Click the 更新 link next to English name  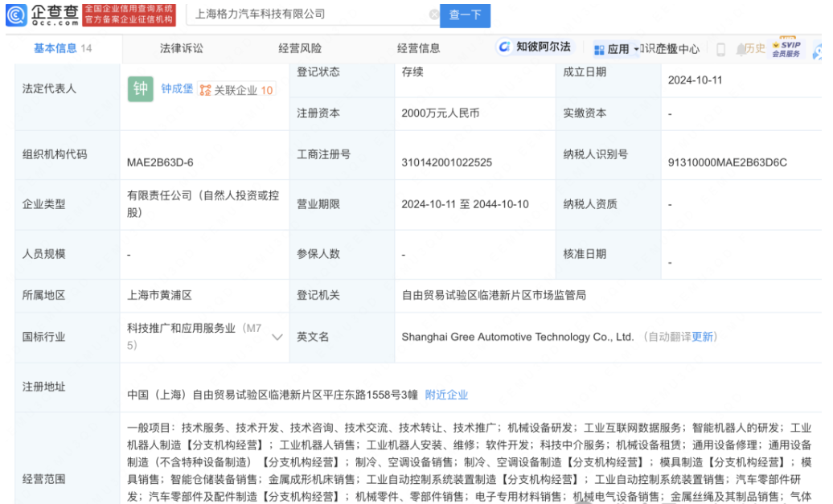702,337
